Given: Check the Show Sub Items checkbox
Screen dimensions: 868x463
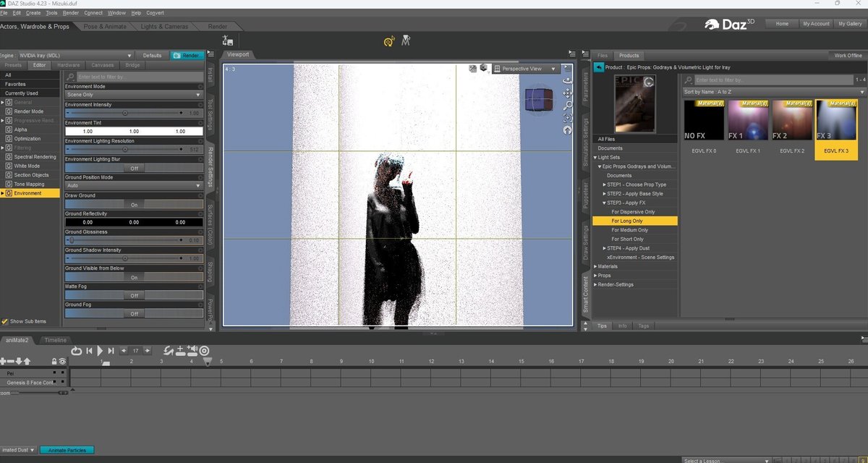Looking at the screenshot, I should click(x=5, y=321).
